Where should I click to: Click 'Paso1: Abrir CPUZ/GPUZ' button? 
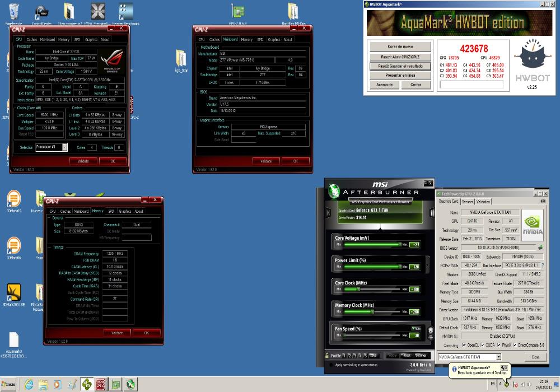point(400,57)
